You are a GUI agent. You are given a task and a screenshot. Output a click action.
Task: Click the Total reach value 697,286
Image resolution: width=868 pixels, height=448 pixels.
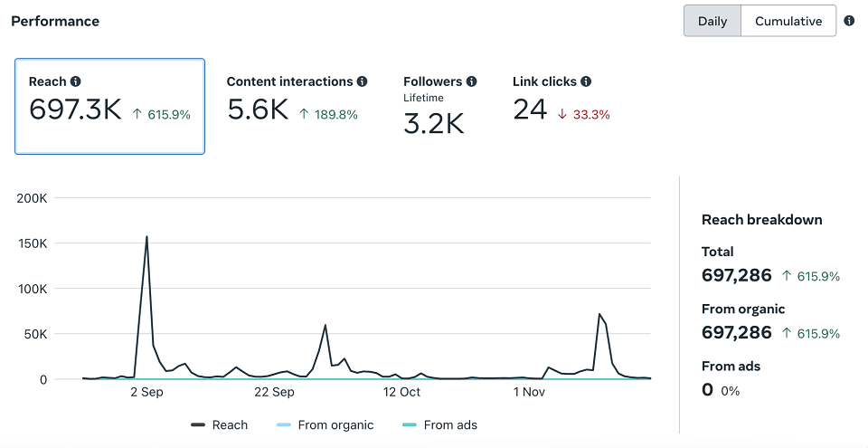click(737, 275)
